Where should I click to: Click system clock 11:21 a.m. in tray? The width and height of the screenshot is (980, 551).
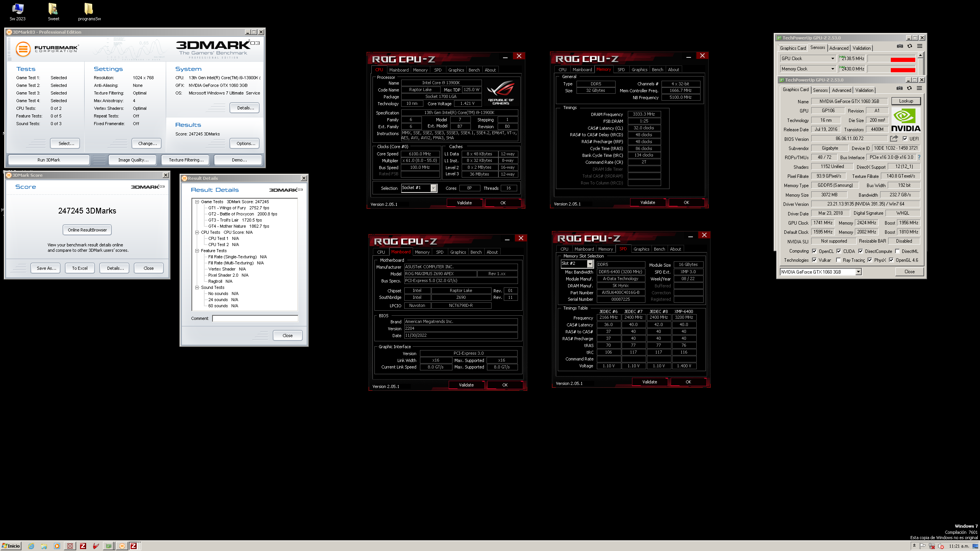pyautogui.click(x=959, y=546)
